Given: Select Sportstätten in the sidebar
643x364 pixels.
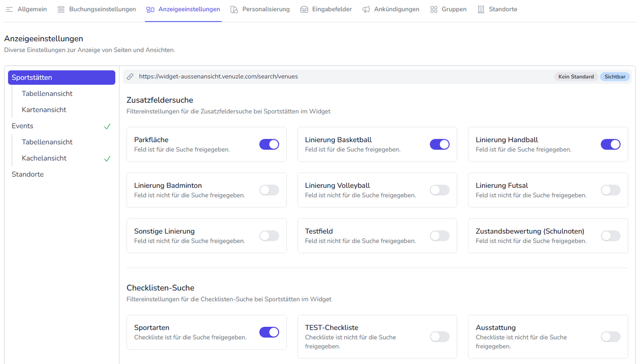Looking at the screenshot, I should 62,78.
